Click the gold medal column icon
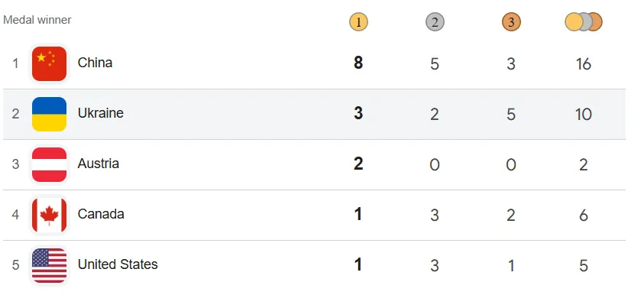The width and height of the screenshot is (644, 308). click(358, 22)
